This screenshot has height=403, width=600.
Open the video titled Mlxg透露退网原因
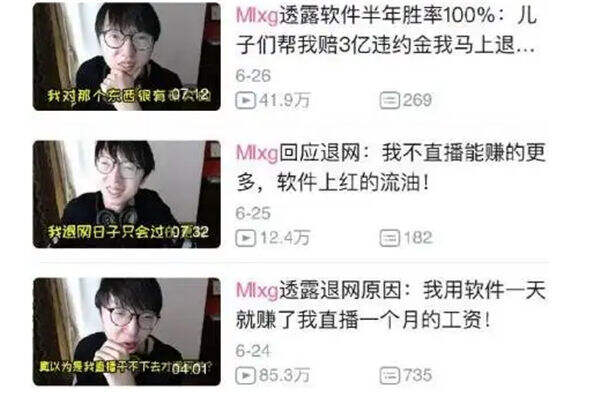click(x=390, y=305)
